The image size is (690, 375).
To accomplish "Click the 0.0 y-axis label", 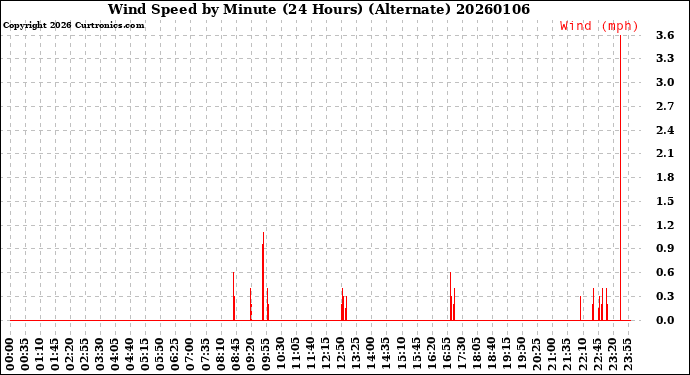I will click(x=665, y=320).
